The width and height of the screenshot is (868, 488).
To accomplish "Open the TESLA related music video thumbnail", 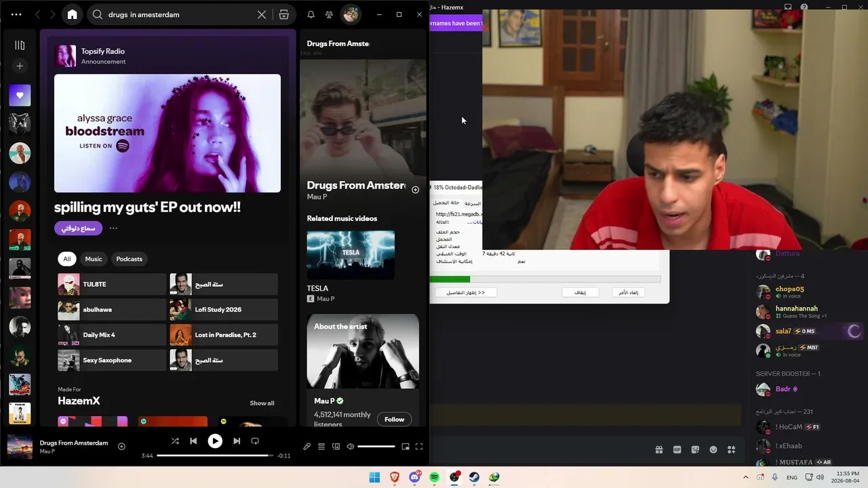I will [x=351, y=255].
